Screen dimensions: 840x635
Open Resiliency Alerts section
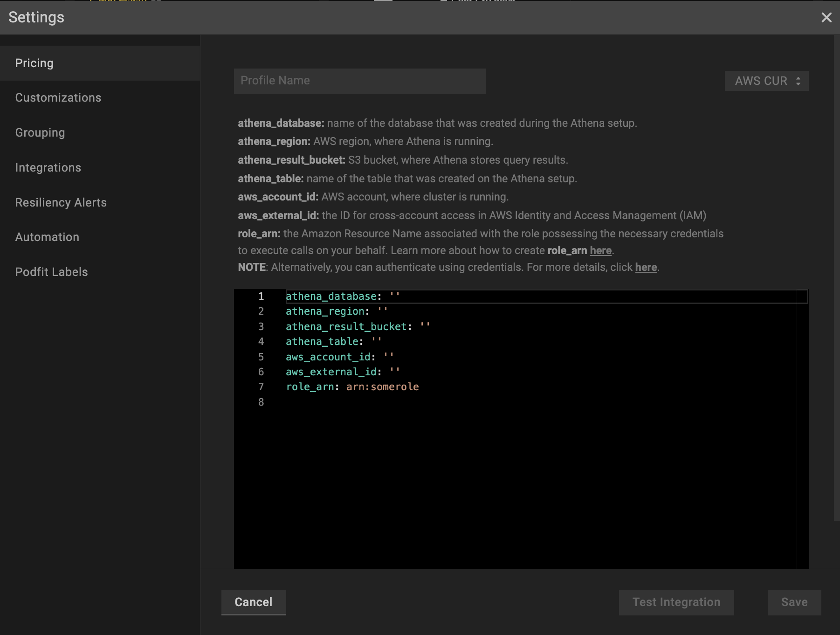coord(61,203)
